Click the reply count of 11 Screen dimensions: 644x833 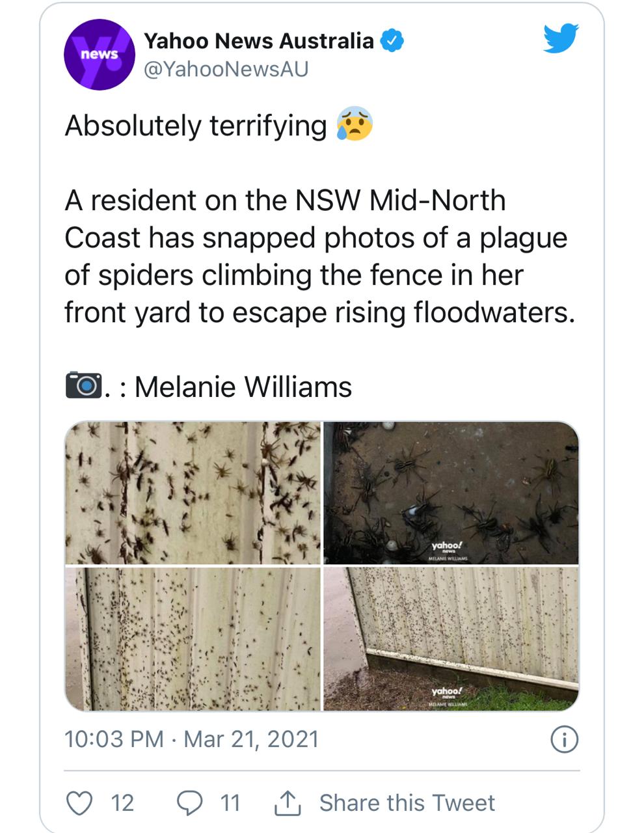point(230,803)
